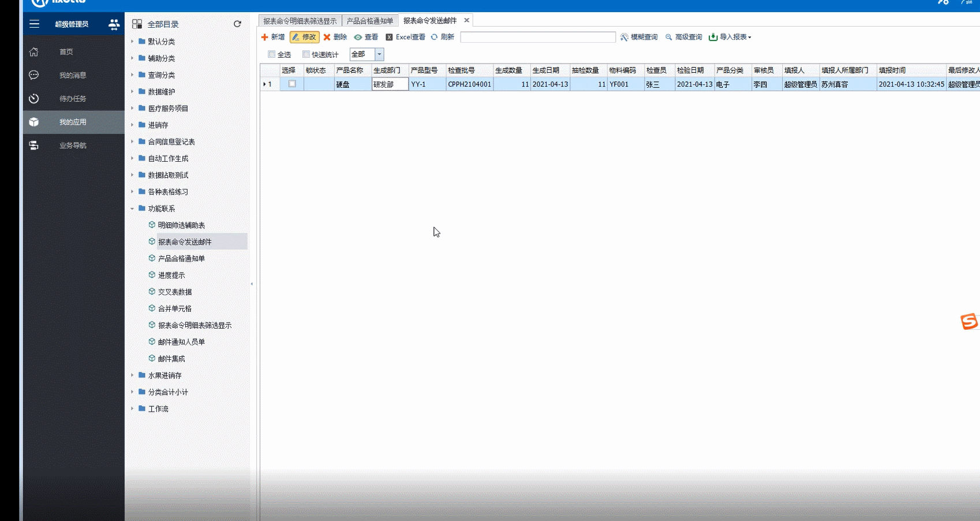
Task: Open the 我的消息 sidebar icon
Action: point(34,75)
